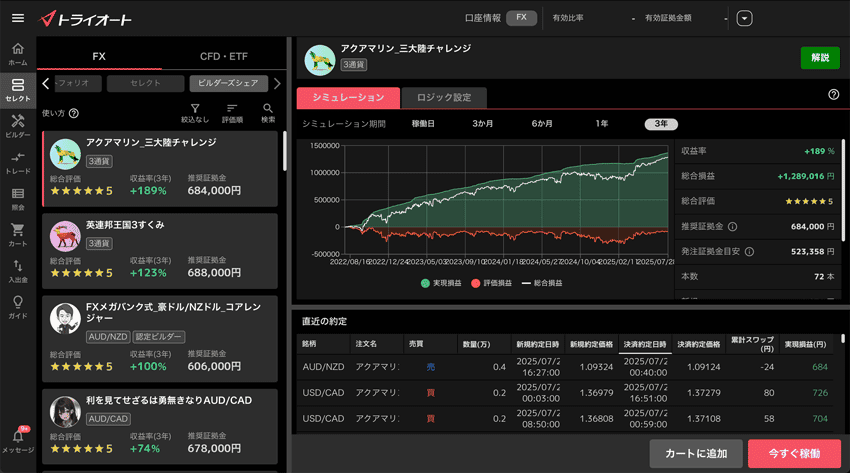Image resolution: width=850 pixels, height=473 pixels.
Task: Click the AUD/CAD tag on last card
Action: pos(108,419)
